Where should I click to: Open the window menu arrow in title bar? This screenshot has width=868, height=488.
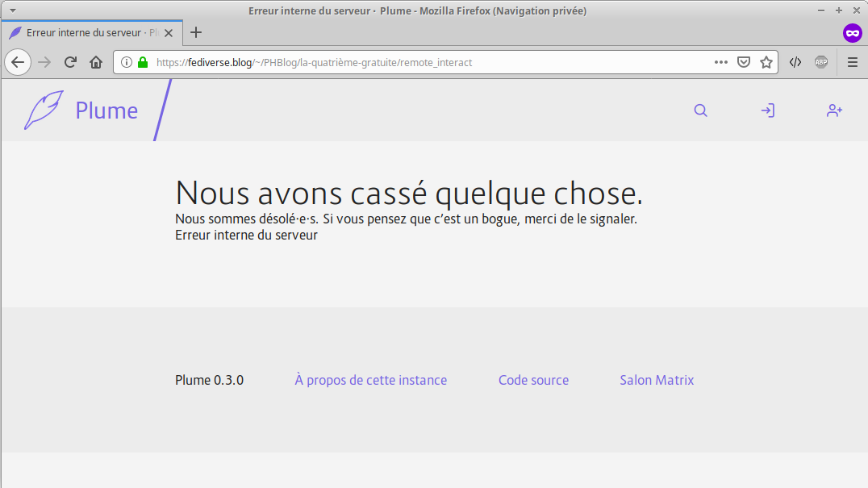[x=12, y=10]
